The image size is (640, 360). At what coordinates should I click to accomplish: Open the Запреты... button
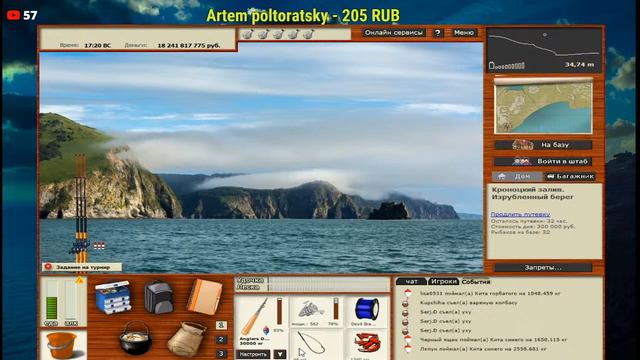tap(543, 268)
